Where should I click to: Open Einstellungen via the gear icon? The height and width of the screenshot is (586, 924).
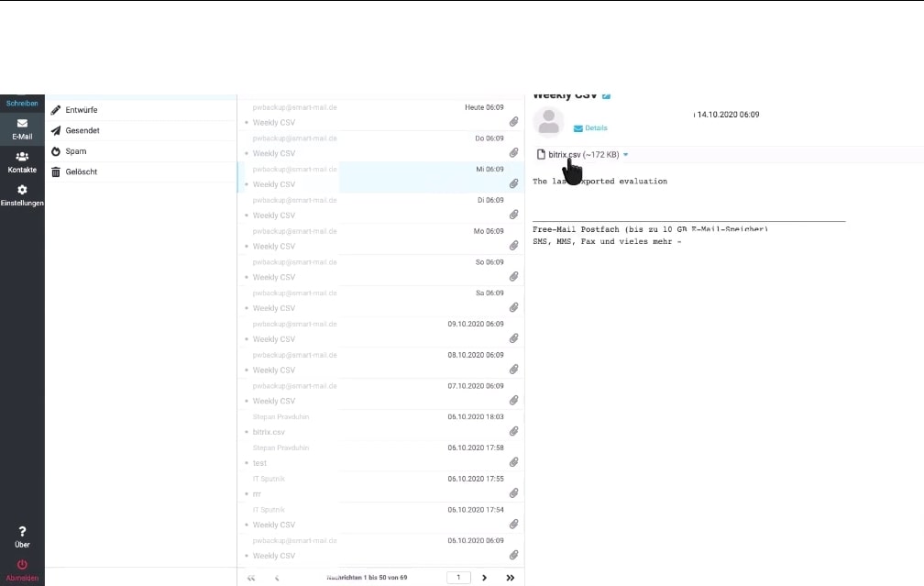tap(21, 194)
